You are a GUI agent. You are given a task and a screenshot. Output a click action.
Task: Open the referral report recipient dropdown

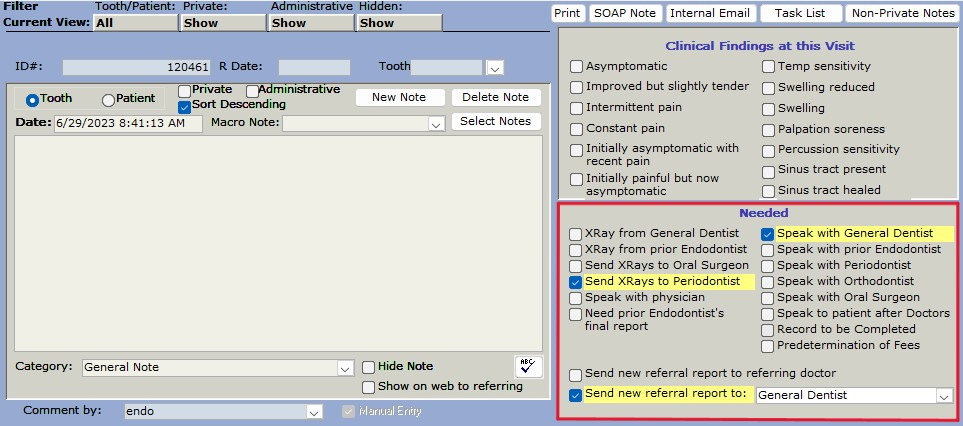pyautogui.click(x=943, y=396)
